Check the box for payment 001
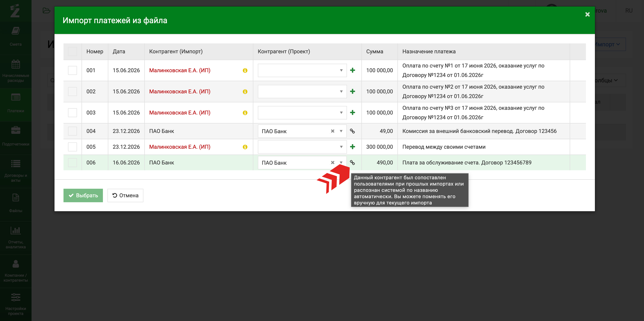Viewport: 644px width, 321px height. (73, 70)
